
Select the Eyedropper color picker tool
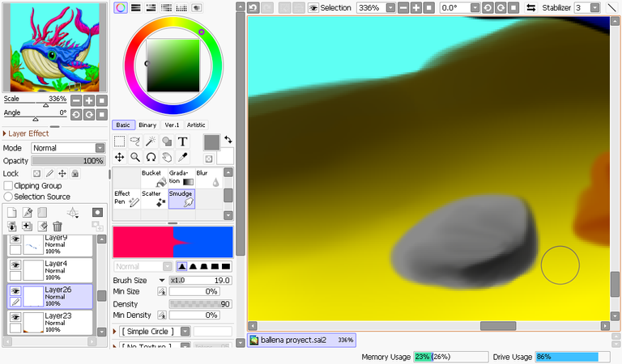182,157
